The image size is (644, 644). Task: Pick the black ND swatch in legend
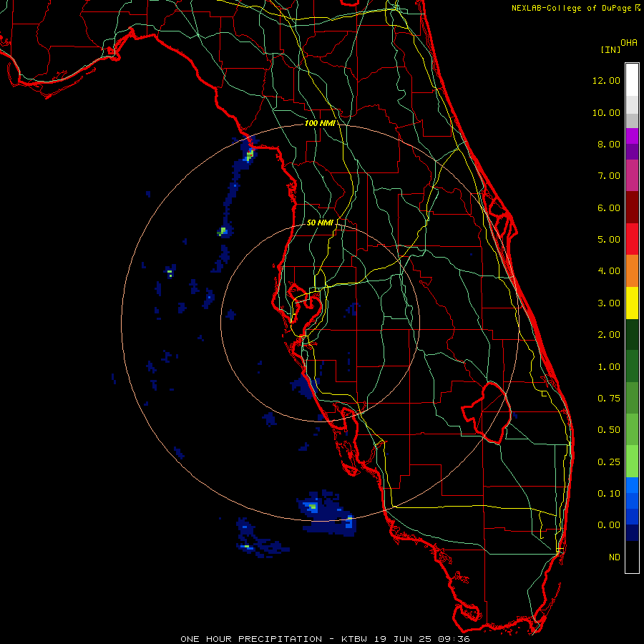click(632, 557)
